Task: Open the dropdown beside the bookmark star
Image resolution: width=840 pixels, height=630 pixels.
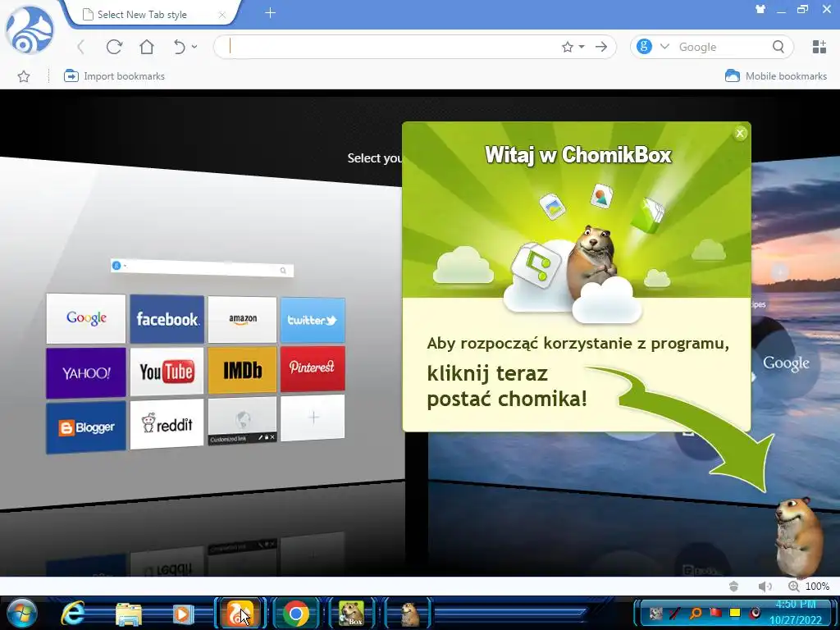Action: point(582,47)
